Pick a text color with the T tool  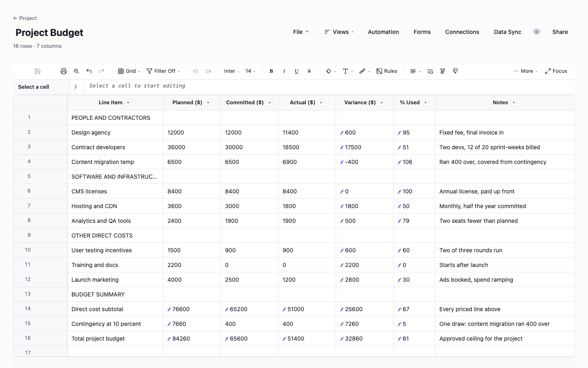pos(345,71)
